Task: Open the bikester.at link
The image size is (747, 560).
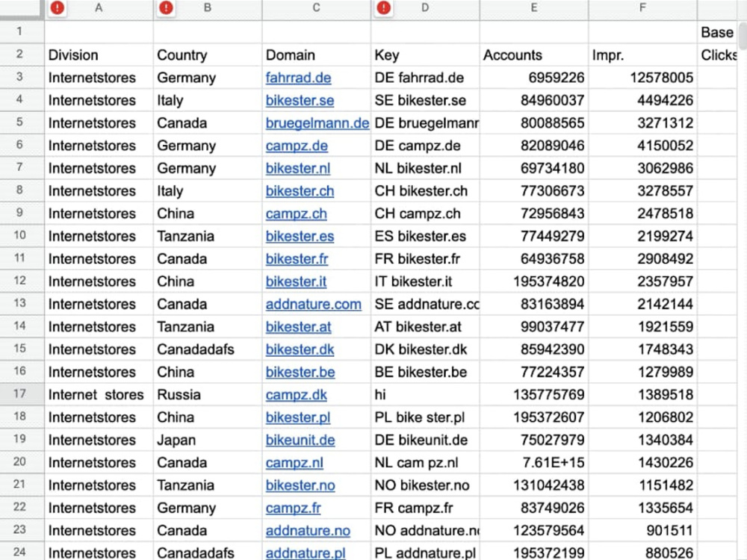Action: 298,327
